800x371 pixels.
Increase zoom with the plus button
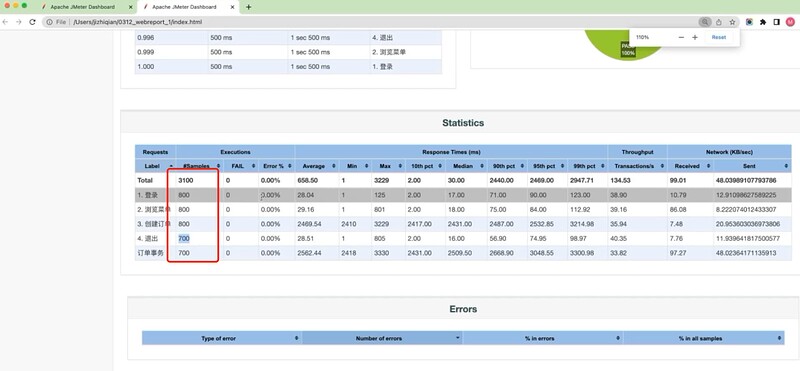pyautogui.click(x=694, y=37)
